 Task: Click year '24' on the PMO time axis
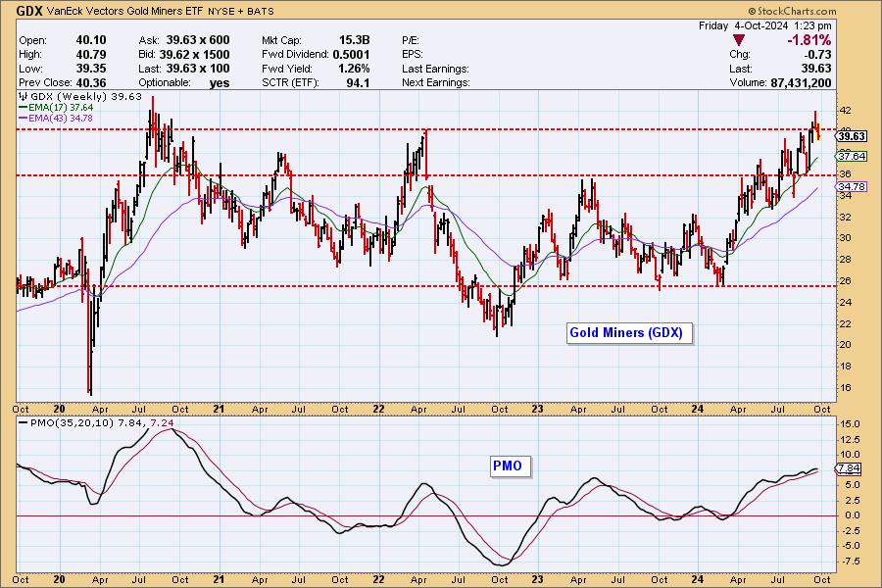[x=698, y=579]
